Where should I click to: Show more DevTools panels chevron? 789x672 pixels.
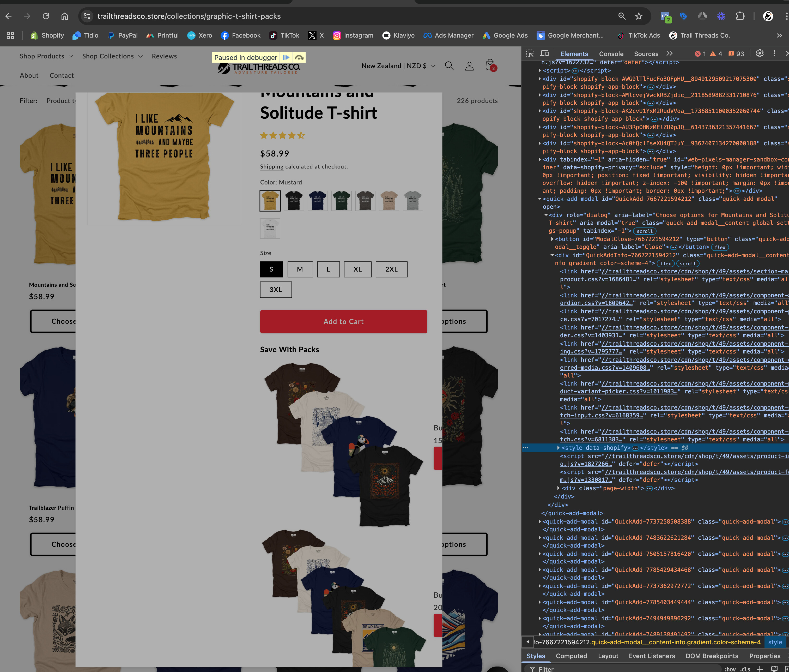coord(669,54)
